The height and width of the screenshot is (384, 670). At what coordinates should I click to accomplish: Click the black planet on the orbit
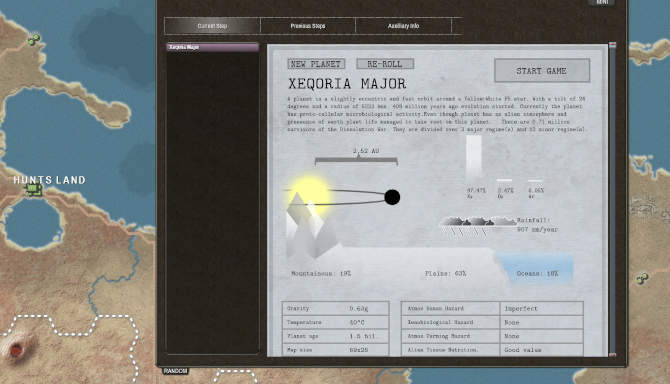pyautogui.click(x=392, y=197)
